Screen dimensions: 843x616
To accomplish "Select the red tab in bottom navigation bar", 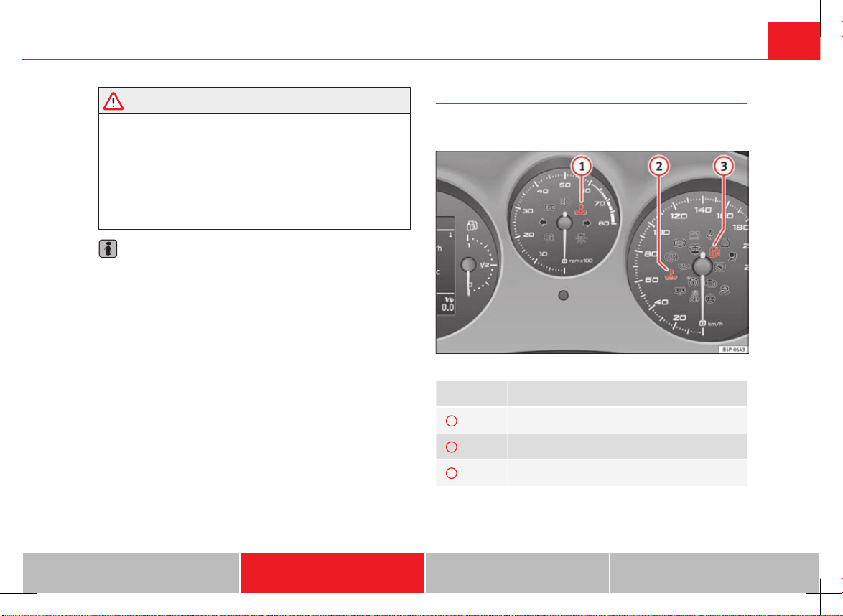I will [x=332, y=572].
